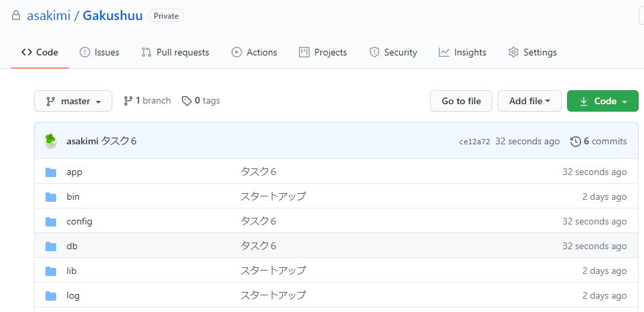Open the ce12a72 commit hash link

[474, 142]
